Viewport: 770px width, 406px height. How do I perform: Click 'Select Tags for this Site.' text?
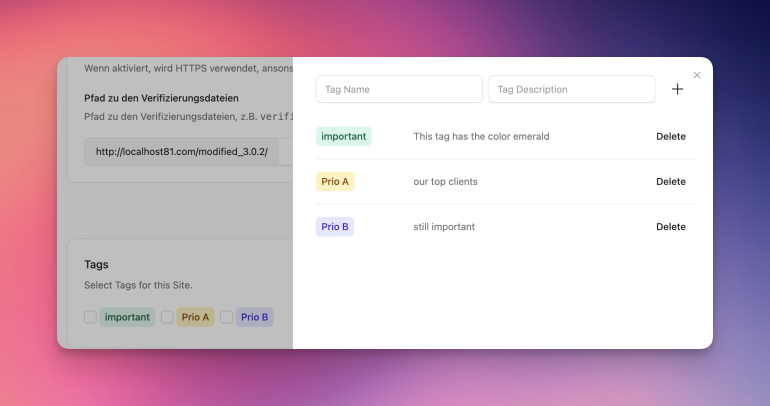point(138,285)
